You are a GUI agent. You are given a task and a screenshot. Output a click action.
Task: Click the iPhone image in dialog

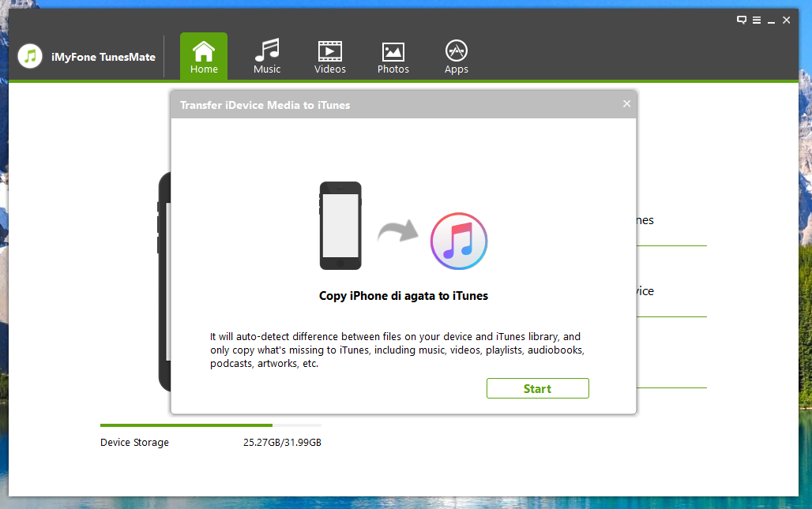[x=340, y=226]
